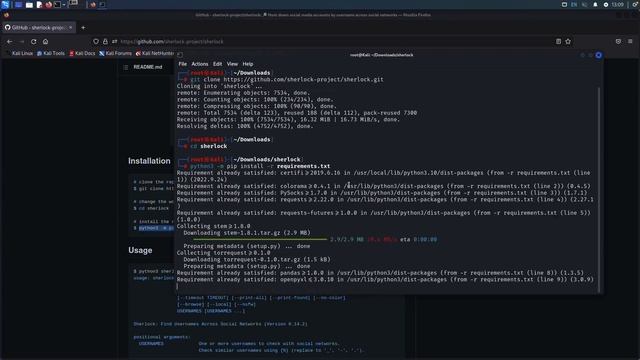Click the Sherlock version description line on page

point(220,324)
